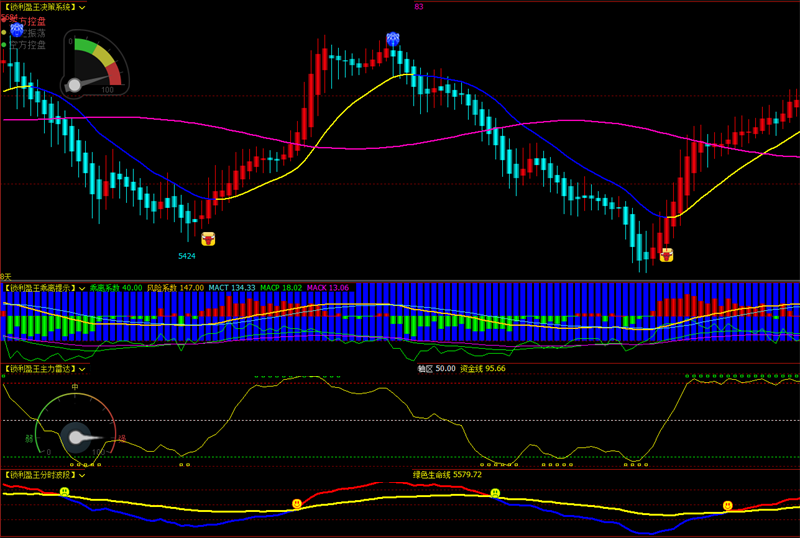Click the MACK 13.06 readout
Image resolution: width=800 pixels, height=538 pixels.
328,288
